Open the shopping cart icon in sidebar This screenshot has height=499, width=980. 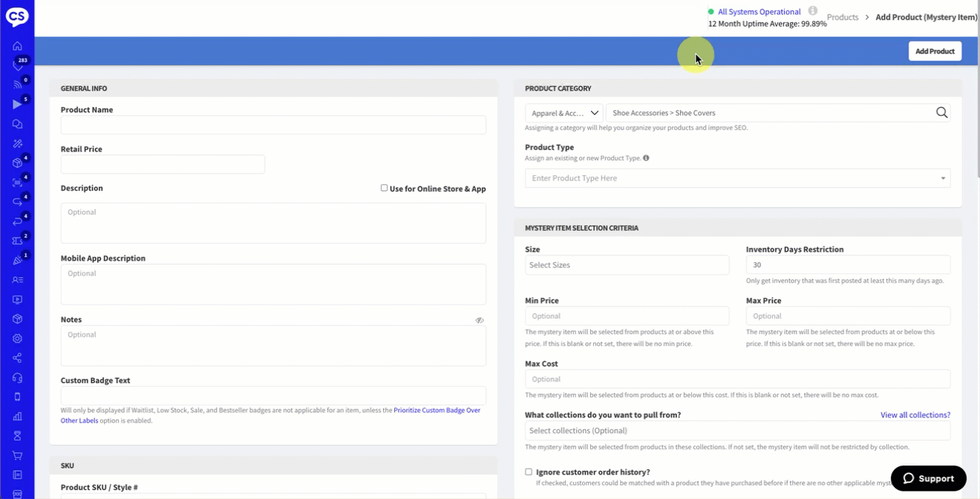click(x=17, y=455)
